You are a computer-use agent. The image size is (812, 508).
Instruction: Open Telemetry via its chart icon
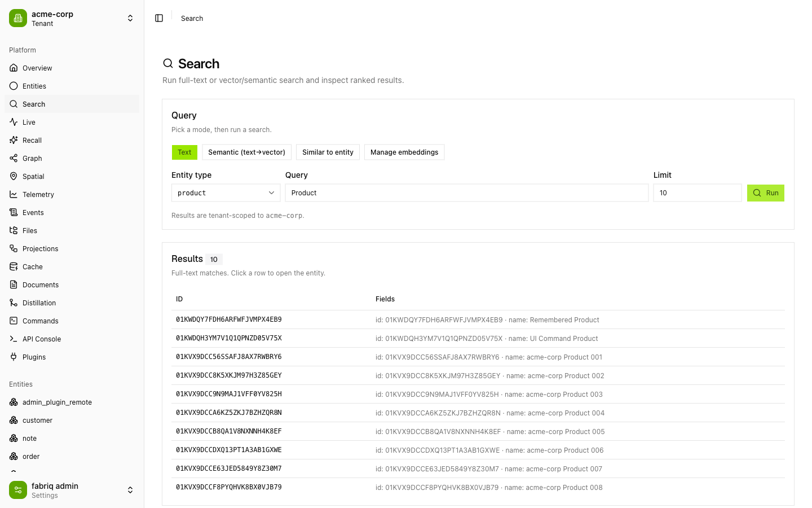(14, 194)
